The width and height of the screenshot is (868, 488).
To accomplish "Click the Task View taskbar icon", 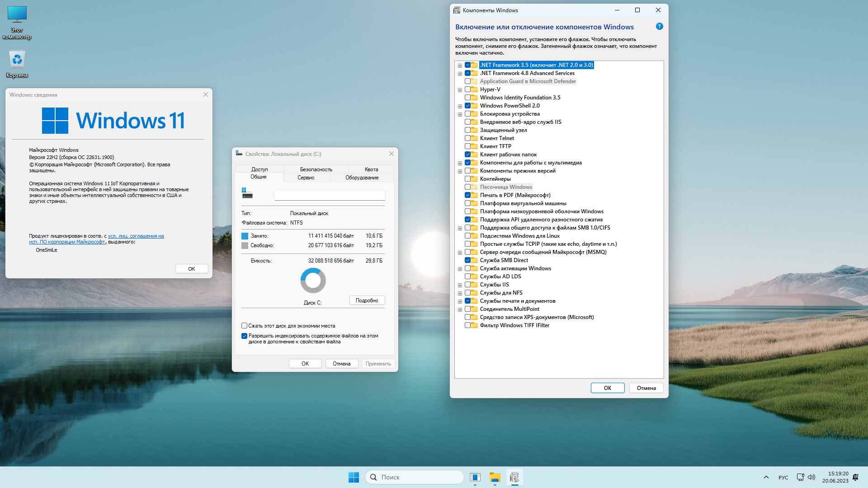I will (x=475, y=477).
